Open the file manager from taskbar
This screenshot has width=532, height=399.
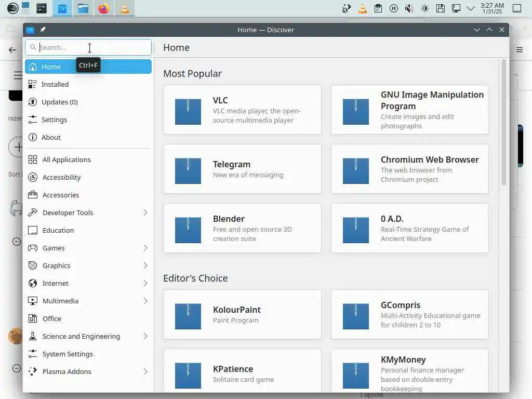point(83,8)
